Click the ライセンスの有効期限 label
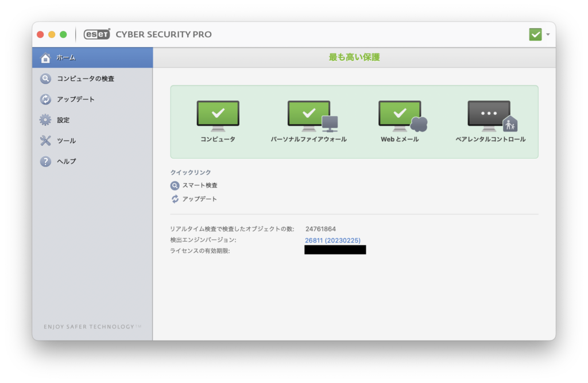The height and width of the screenshot is (383, 588). coord(200,250)
